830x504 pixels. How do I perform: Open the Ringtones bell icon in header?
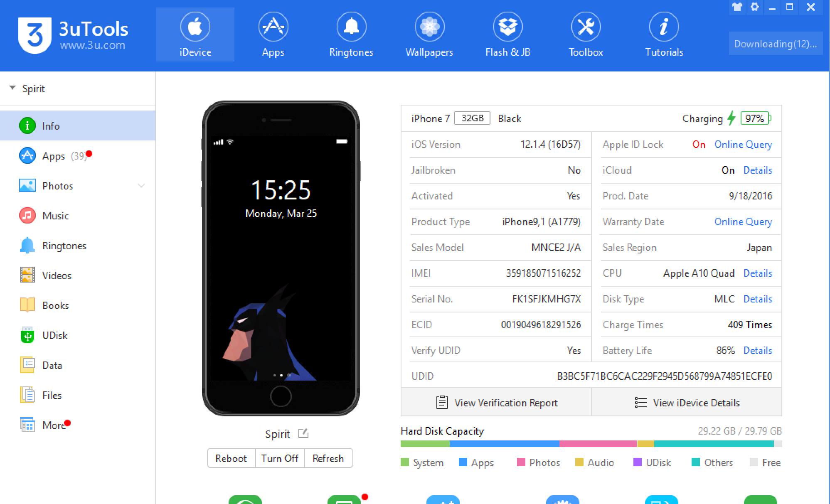pyautogui.click(x=351, y=27)
